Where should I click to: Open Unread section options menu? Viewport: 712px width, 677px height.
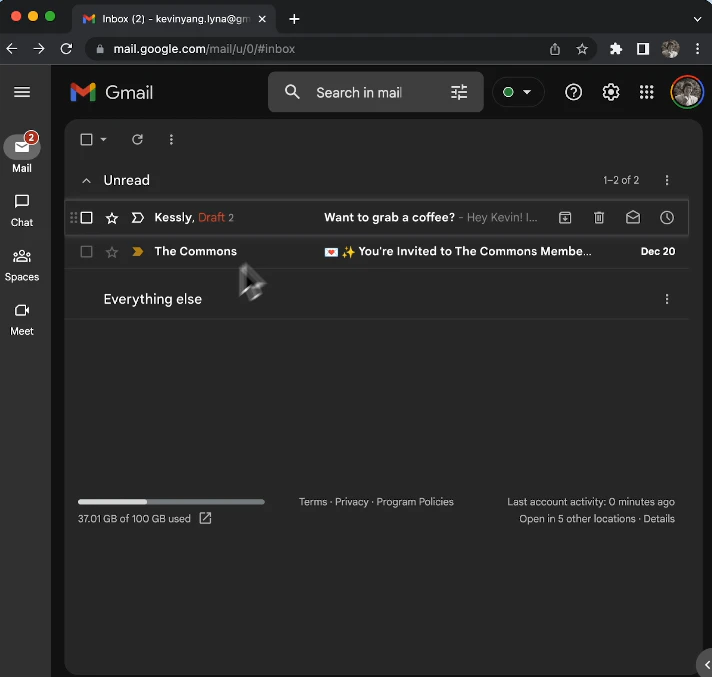coord(667,180)
